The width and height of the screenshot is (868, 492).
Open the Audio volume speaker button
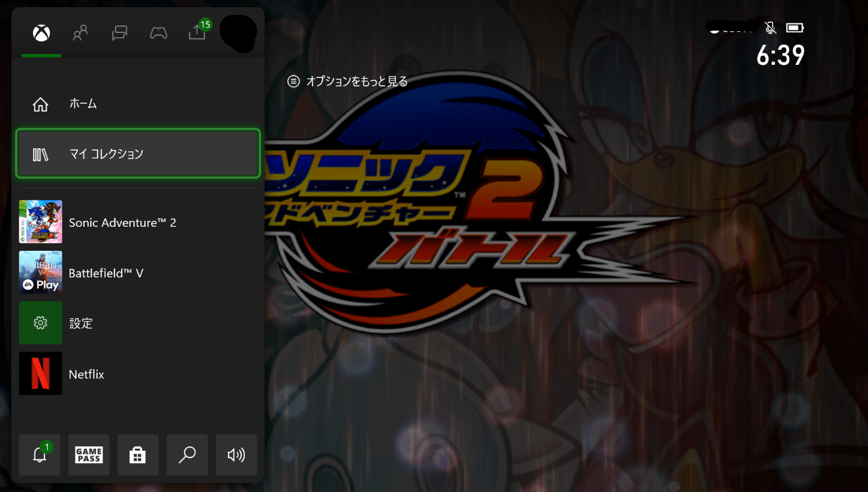click(236, 455)
